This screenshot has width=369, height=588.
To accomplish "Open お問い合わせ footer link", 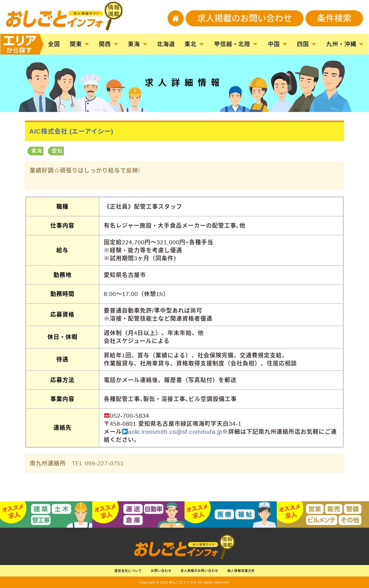I will (x=161, y=571).
